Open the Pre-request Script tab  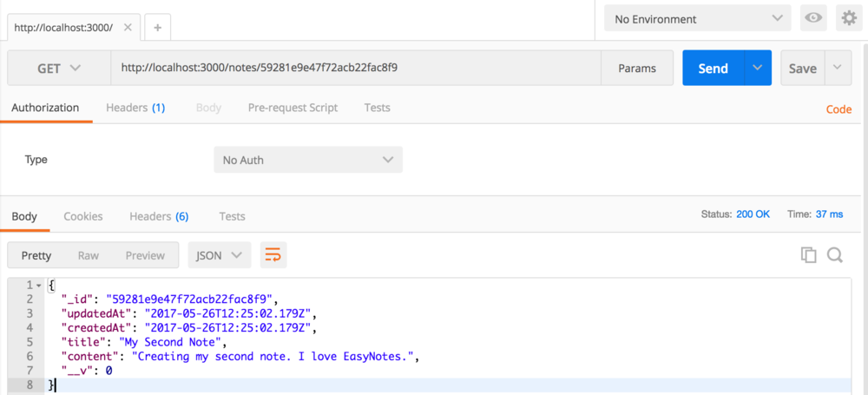pyautogui.click(x=293, y=108)
